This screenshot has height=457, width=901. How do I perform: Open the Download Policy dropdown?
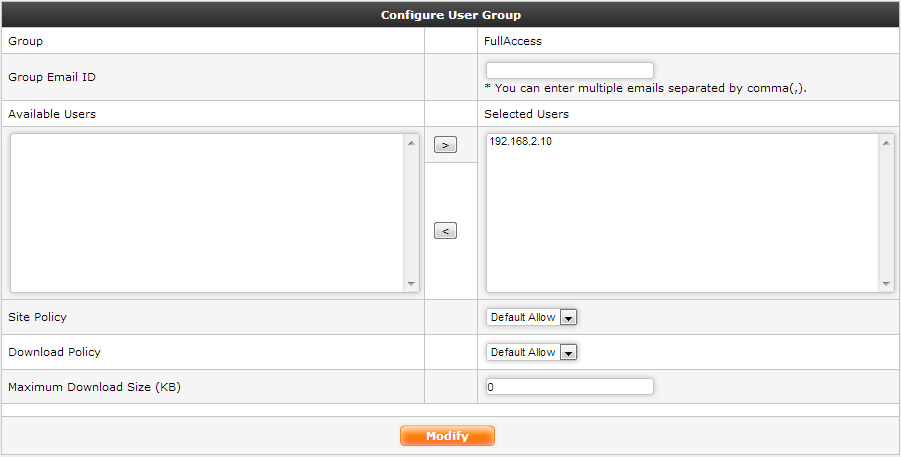[532, 352]
